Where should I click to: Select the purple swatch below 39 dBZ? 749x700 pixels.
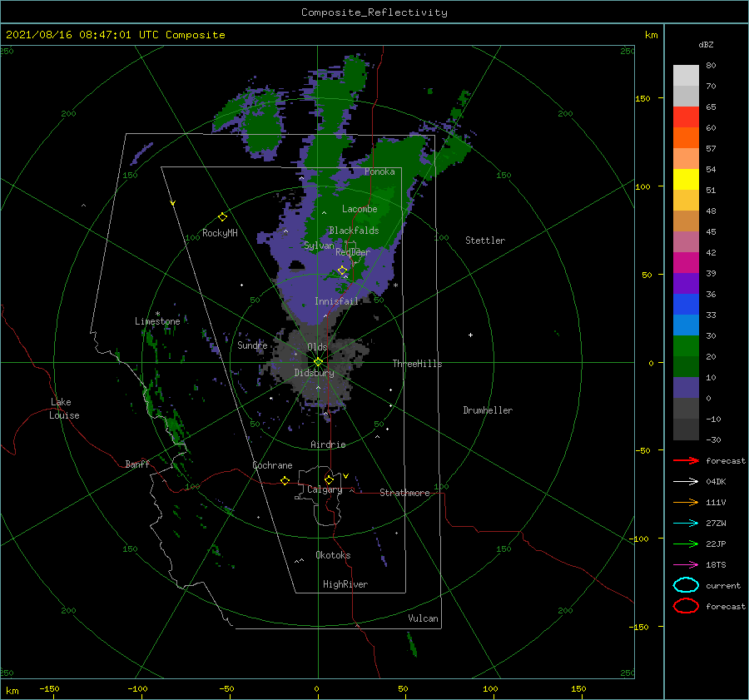tap(686, 283)
